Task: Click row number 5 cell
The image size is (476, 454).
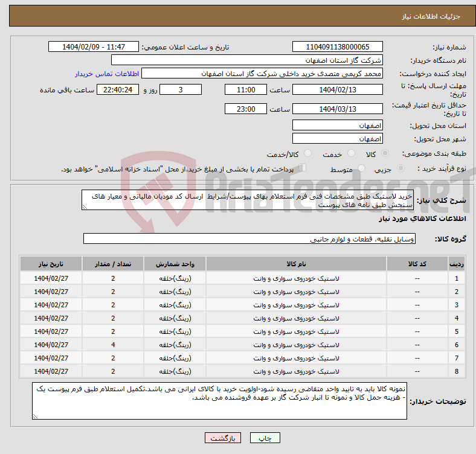Action: click(456, 331)
